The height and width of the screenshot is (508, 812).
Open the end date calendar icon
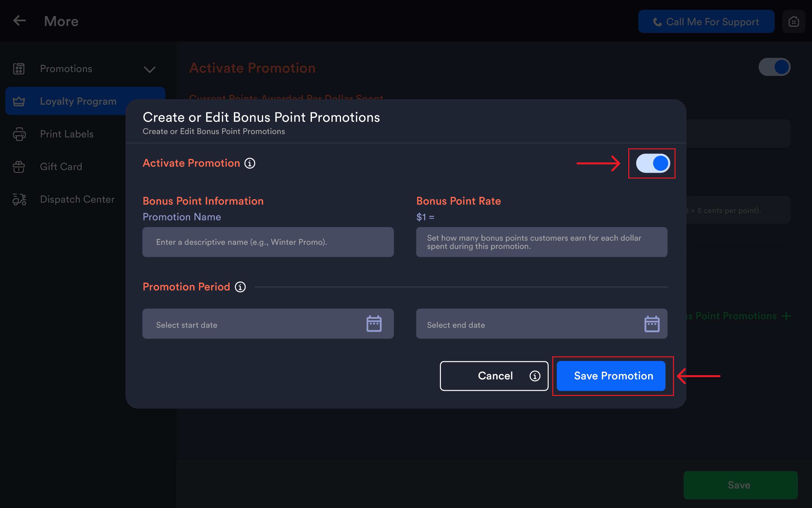coord(652,324)
